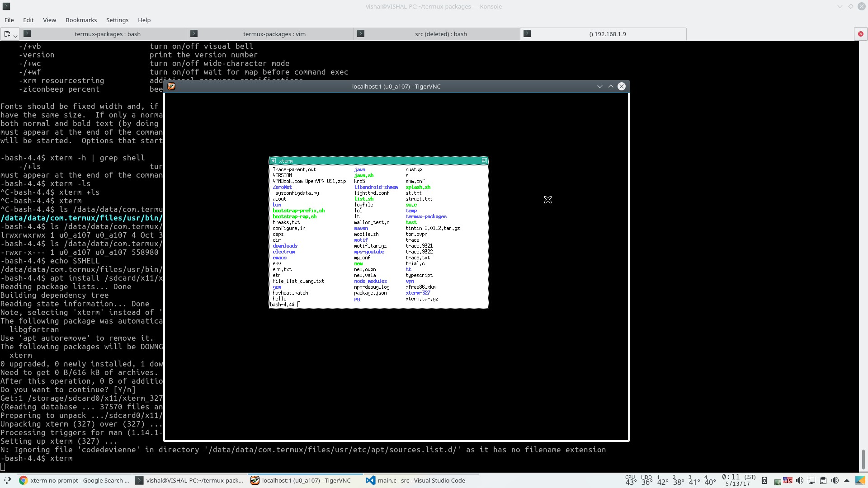Expand hidden system tray icons arrow
Image resolution: width=868 pixels, height=488 pixels.
pyautogui.click(x=847, y=480)
